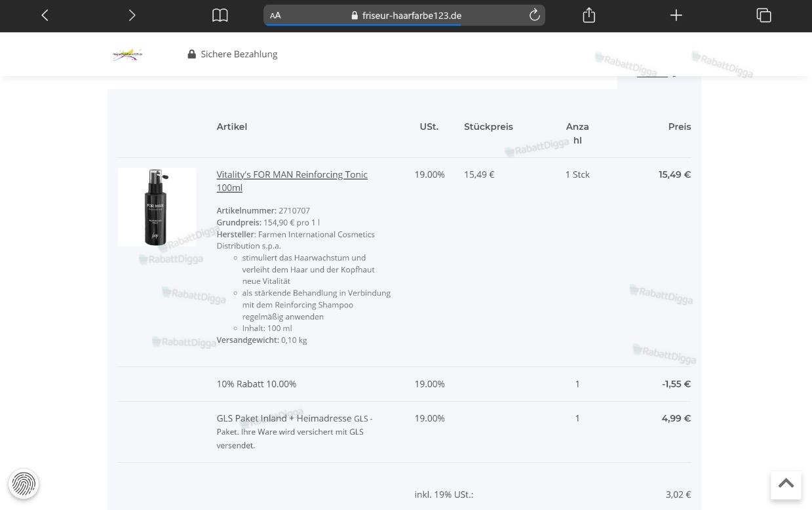Open the bookmarks book icon
812x510 pixels.
[x=220, y=15]
